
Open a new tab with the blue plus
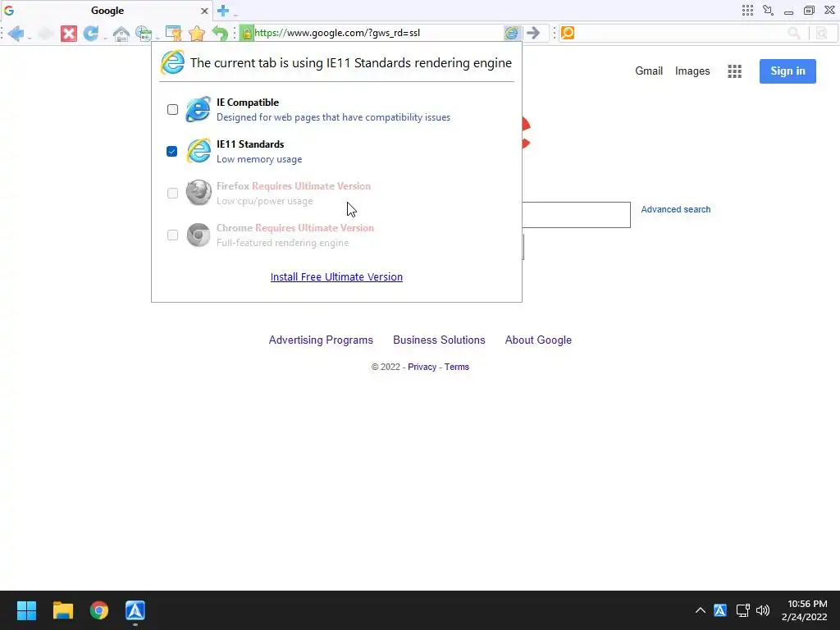click(223, 10)
